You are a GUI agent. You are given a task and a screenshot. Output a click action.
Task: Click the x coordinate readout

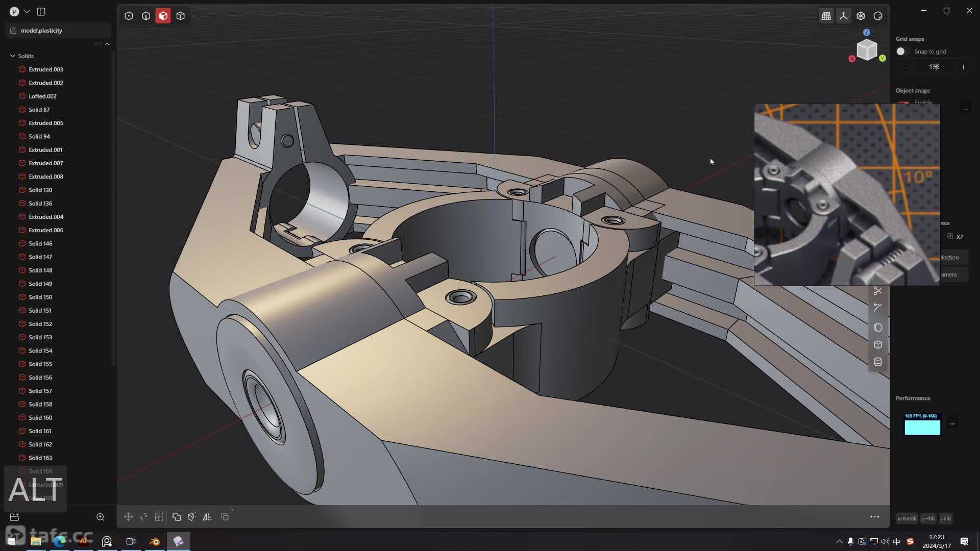coord(906,519)
